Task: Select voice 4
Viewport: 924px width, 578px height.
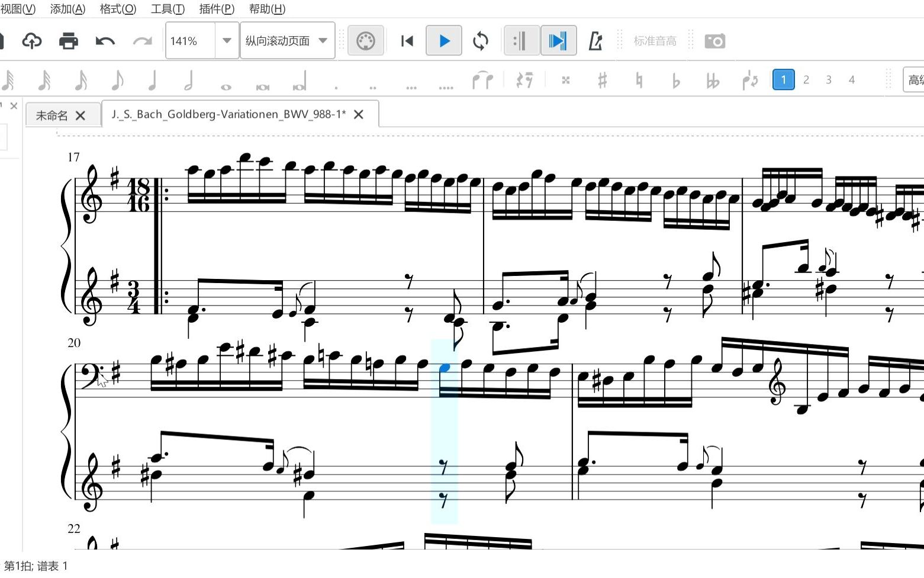Action: 852,79
